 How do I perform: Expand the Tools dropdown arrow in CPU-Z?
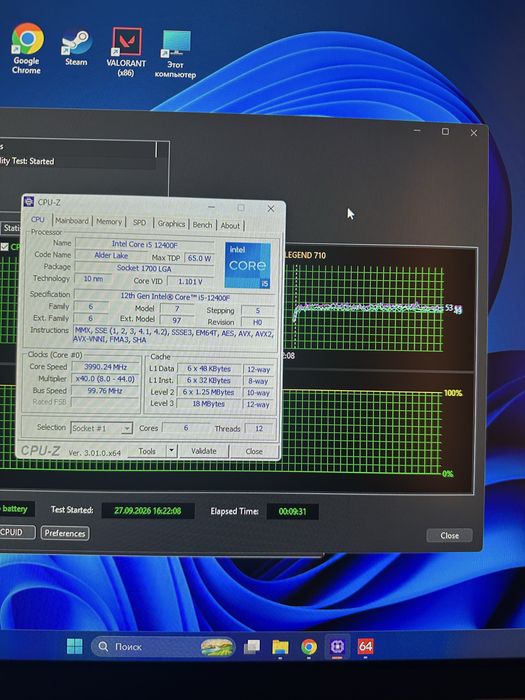(x=171, y=451)
